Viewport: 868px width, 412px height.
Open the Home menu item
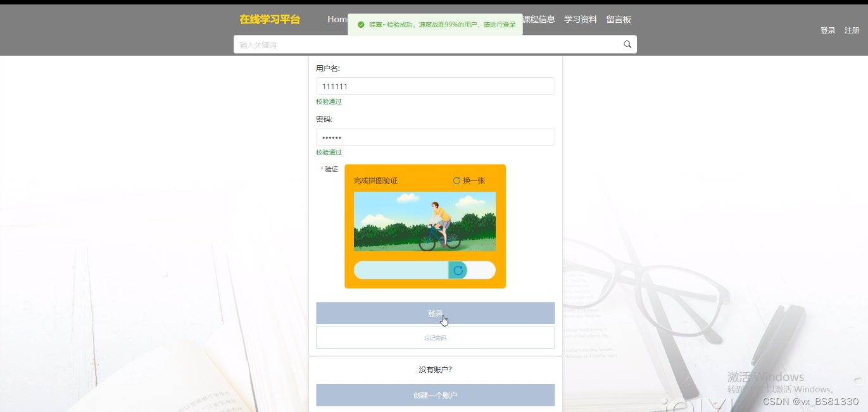(x=337, y=20)
